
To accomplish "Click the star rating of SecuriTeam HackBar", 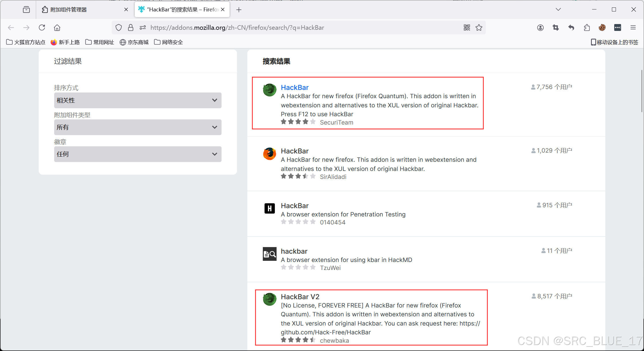I will tap(298, 122).
